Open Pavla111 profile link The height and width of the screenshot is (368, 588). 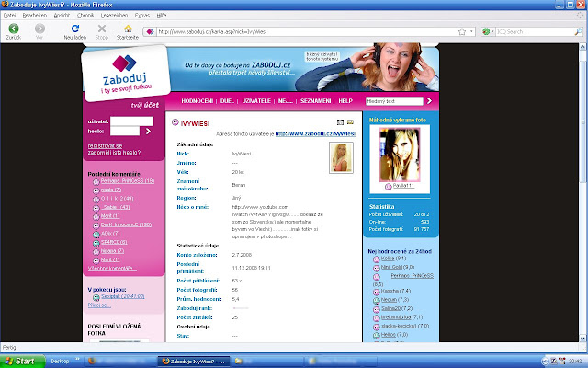point(403,186)
